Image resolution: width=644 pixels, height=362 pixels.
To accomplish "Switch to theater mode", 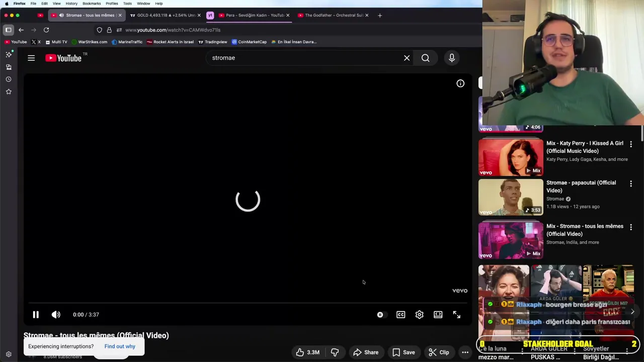I will pos(438,315).
